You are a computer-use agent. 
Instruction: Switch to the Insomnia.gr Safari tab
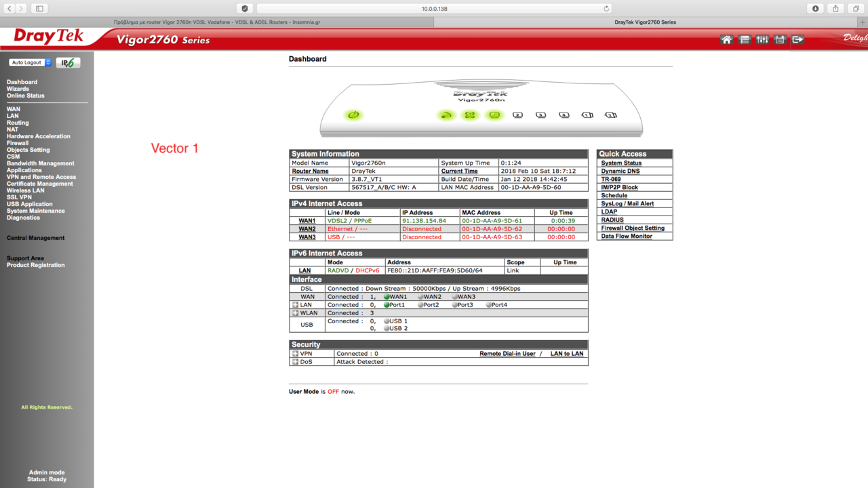(216, 22)
